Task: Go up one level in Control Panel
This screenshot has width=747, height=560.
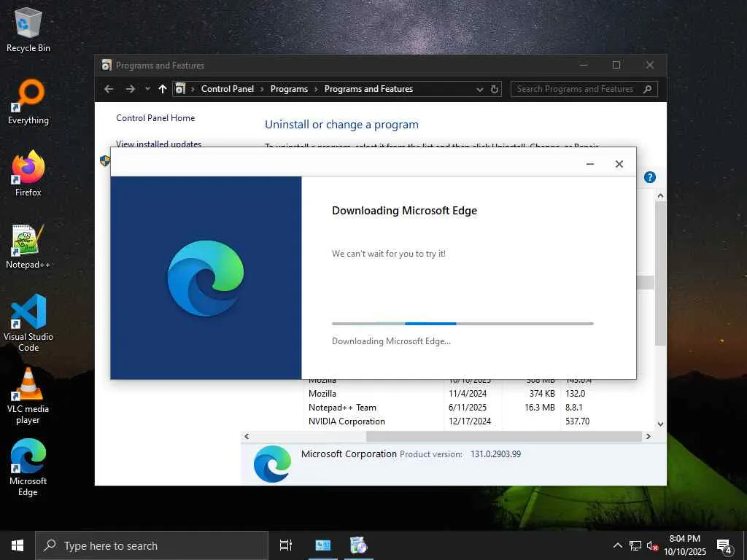Action: [163, 89]
